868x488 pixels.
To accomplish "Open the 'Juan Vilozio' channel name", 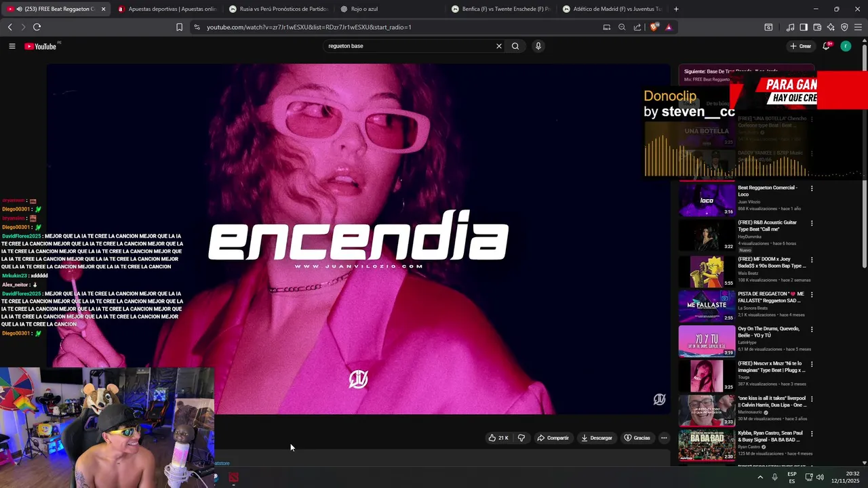I will click(749, 202).
